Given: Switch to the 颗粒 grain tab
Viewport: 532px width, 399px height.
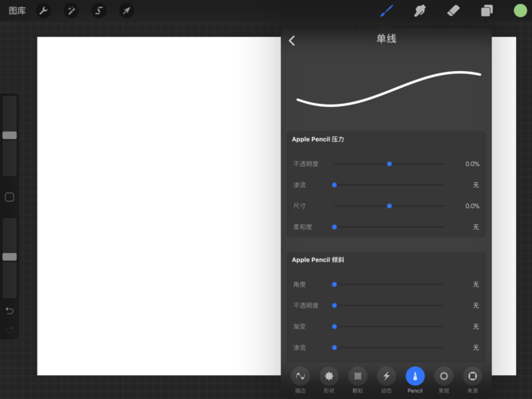Looking at the screenshot, I should click(x=357, y=381).
